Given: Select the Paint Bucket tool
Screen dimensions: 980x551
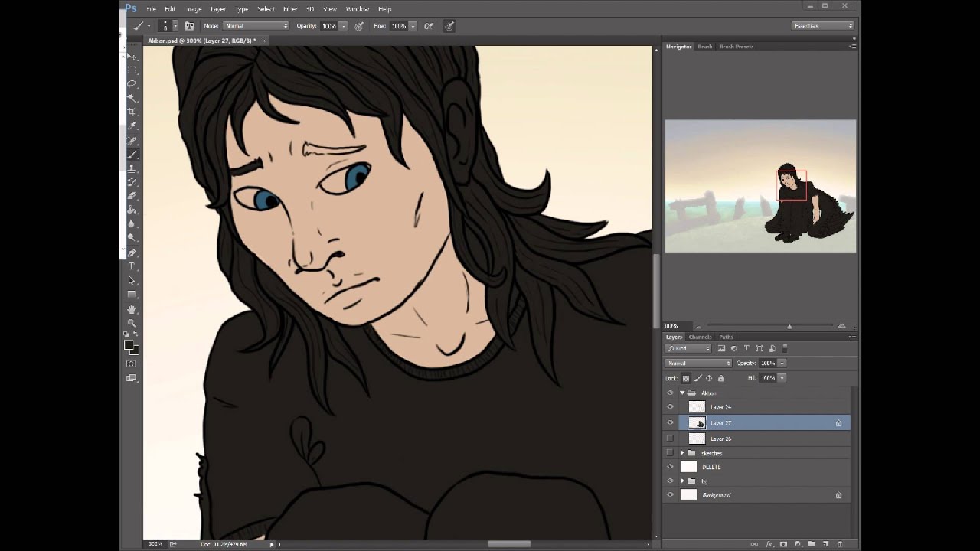Looking at the screenshot, I should 132,210.
